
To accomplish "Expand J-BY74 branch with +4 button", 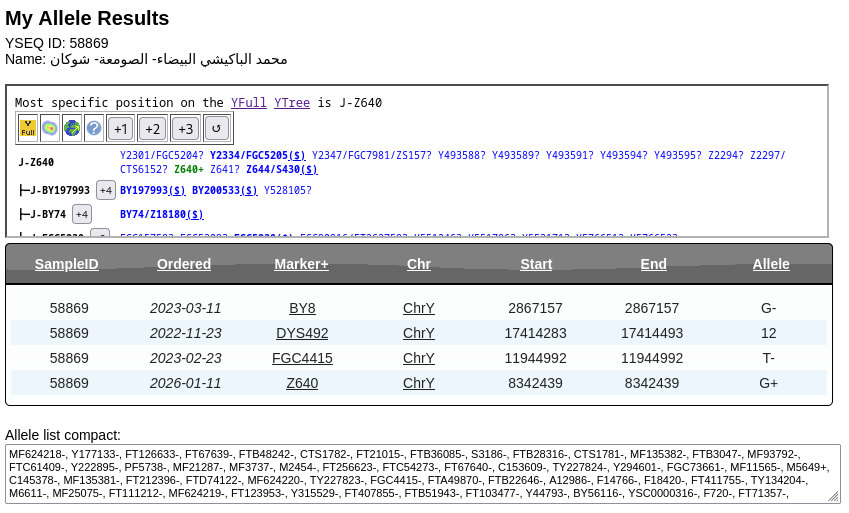I will 82,214.
